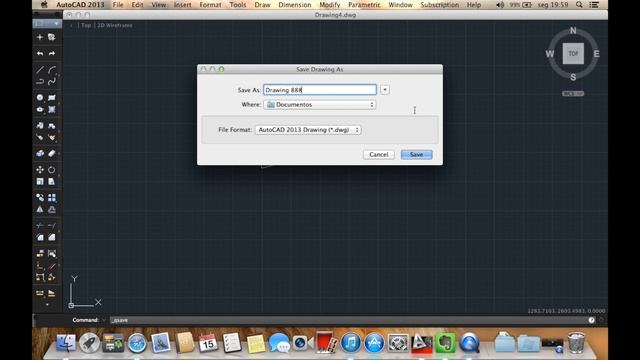Select the Chamfer tool
Image resolution: width=640 pixels, height=360 pixels.
[52, 237]
